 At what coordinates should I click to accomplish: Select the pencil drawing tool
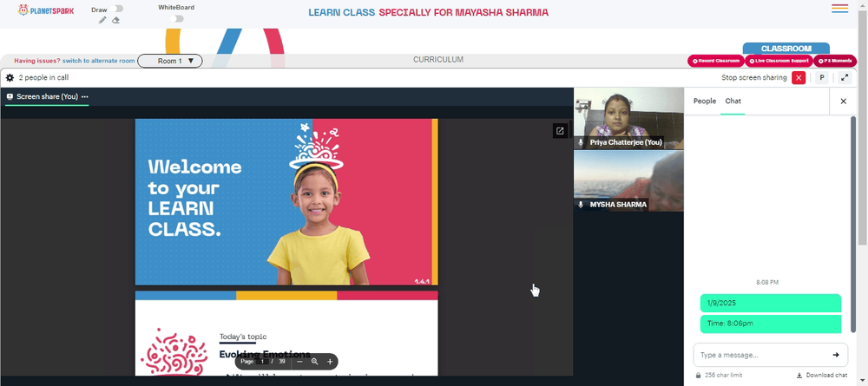click(x=102, y=21)
